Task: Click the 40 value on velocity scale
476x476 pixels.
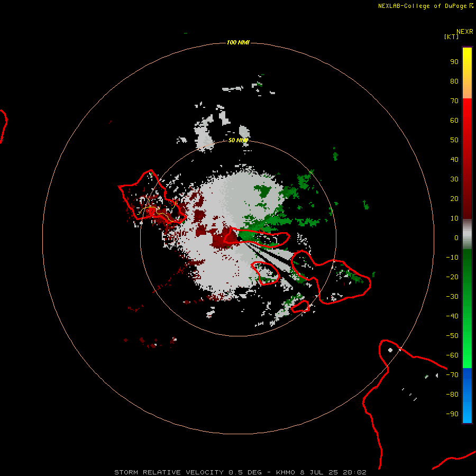Action: (454, 160)
